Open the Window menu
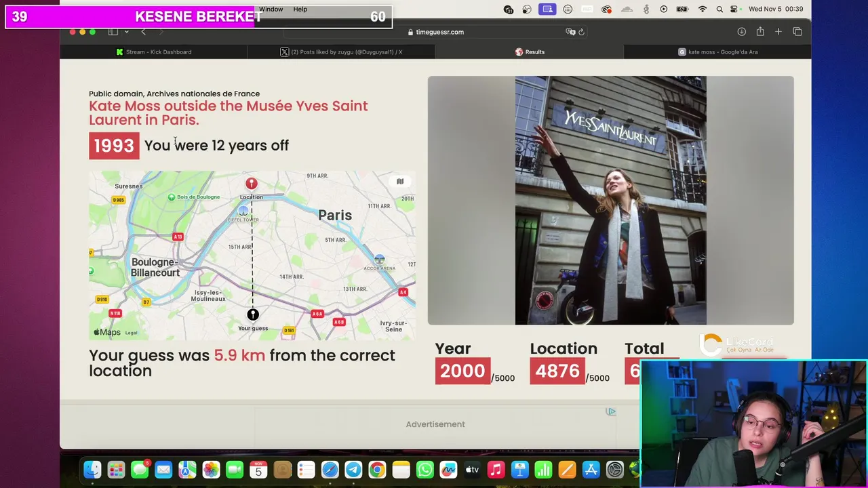868x488 pixels. coord(271,9)
